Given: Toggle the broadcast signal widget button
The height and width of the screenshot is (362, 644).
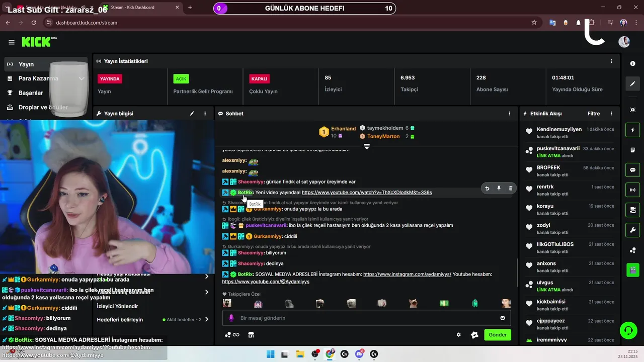Looking at the screenshot, I should (632, 190).
